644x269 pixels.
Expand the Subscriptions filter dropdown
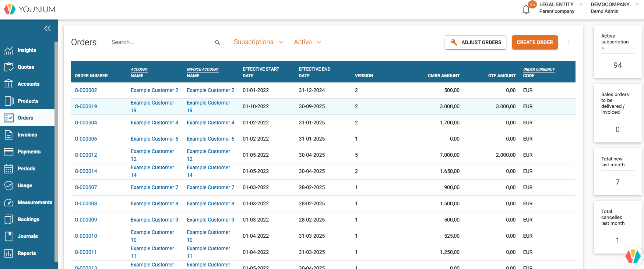(x=258, y=42)
